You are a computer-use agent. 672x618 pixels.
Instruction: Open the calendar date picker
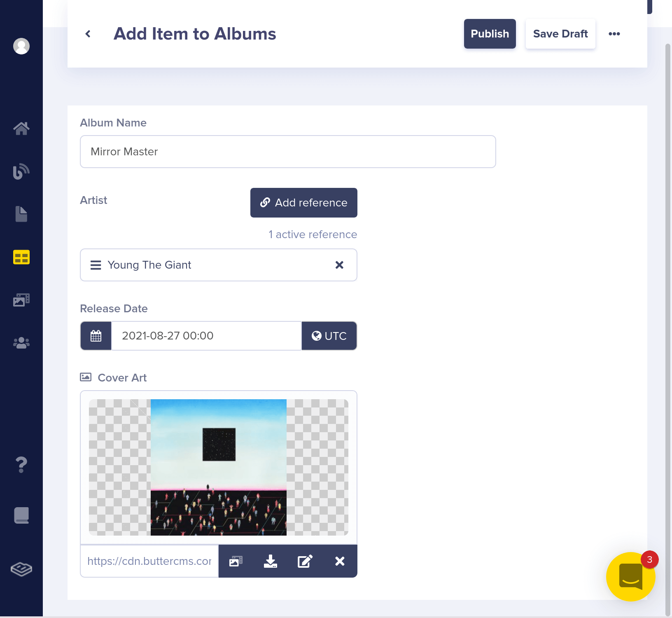point(96,336)
